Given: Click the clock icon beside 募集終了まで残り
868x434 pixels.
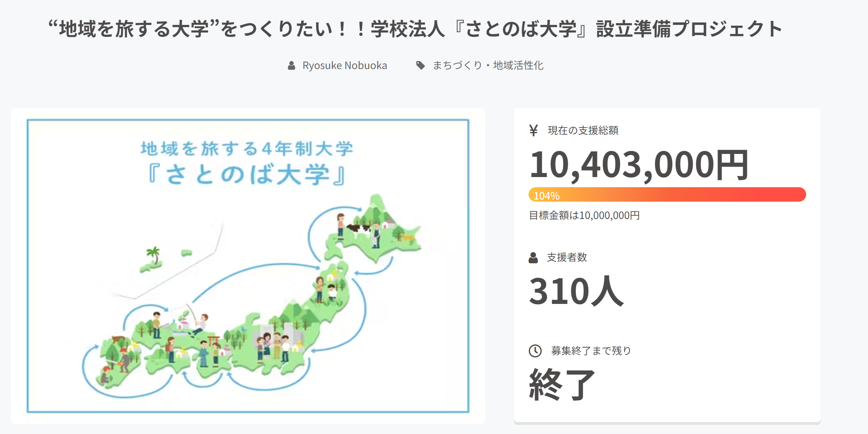Looking at the screenshot, I should [x=535, y=351].
